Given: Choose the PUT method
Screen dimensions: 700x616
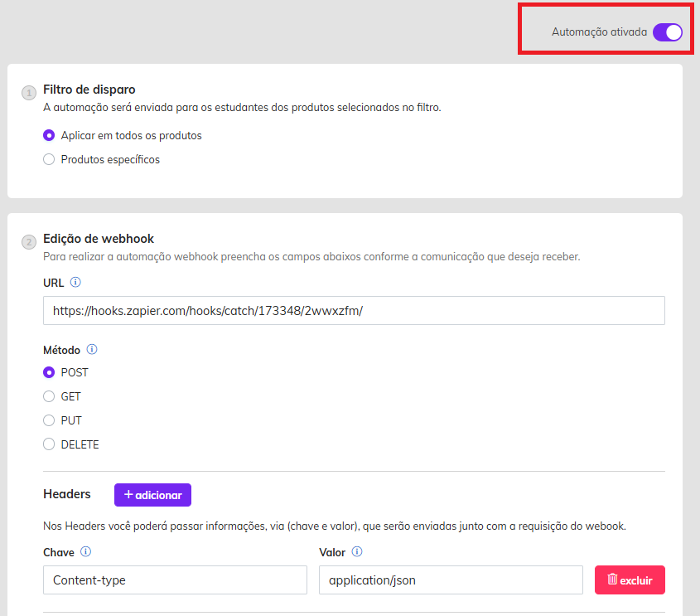Looking at the screenshot, I should (x=49, y=421).
